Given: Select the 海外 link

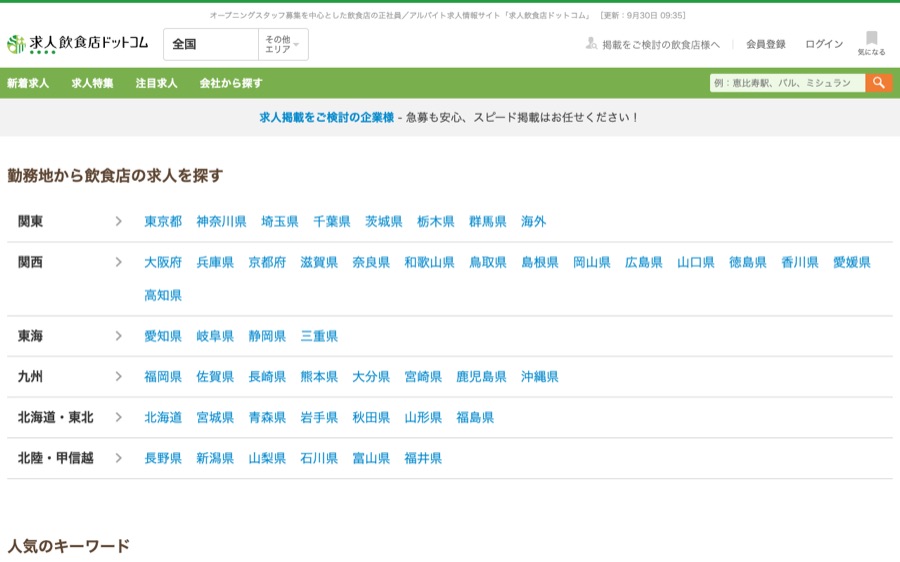Looking at the screenshot, I should (x=533, y=222).
